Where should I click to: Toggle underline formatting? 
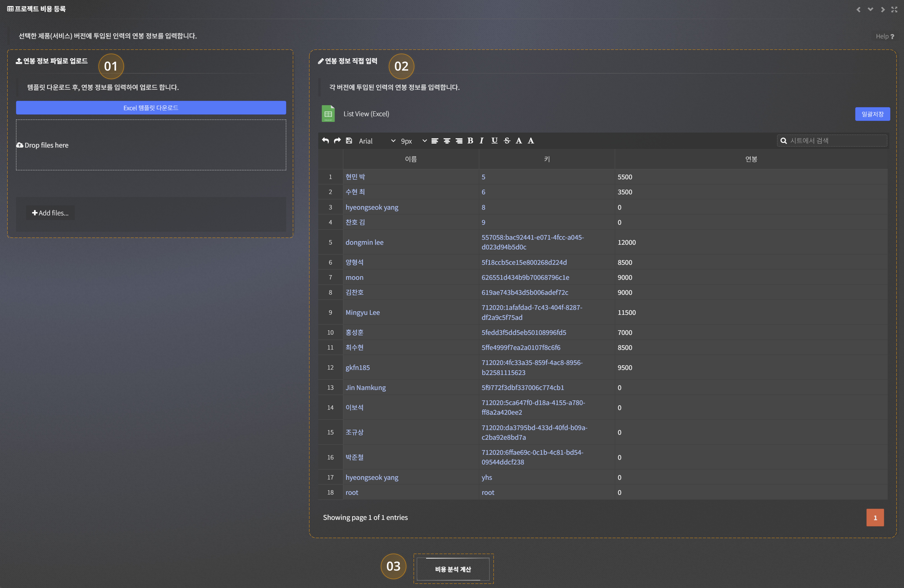point(494,141)
